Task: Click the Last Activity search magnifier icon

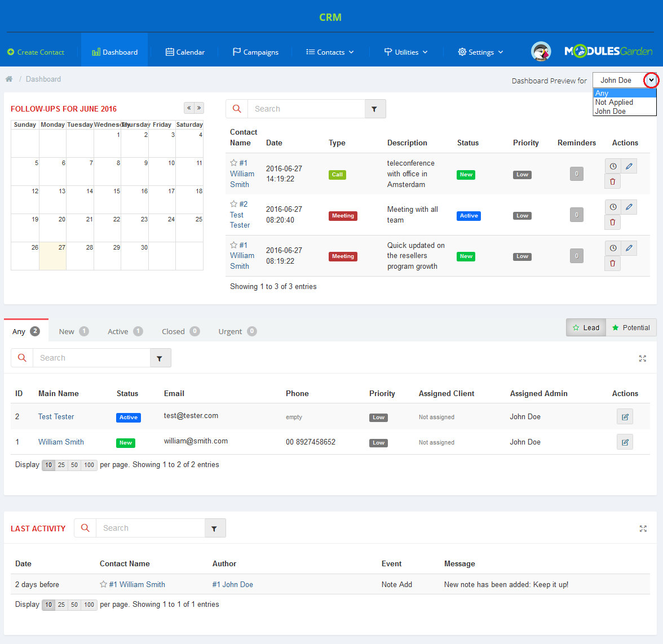Action: (86, 528)
